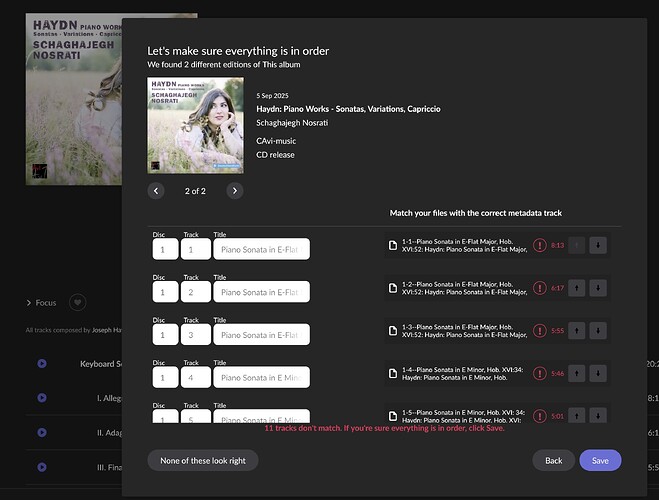659x500 pixels.
Task: Click warning icon beside 8:13 duration
Action: coord(540,245)
